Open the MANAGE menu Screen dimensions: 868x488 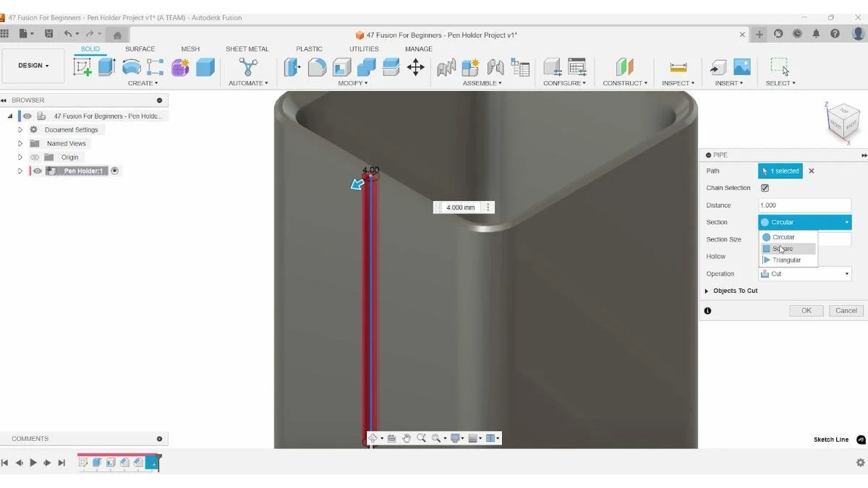pos(418,48)
